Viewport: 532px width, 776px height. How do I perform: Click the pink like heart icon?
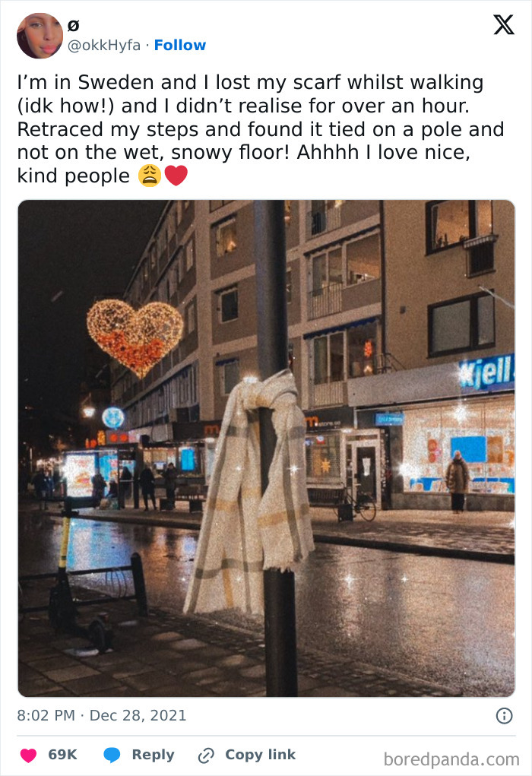point(28,755)
